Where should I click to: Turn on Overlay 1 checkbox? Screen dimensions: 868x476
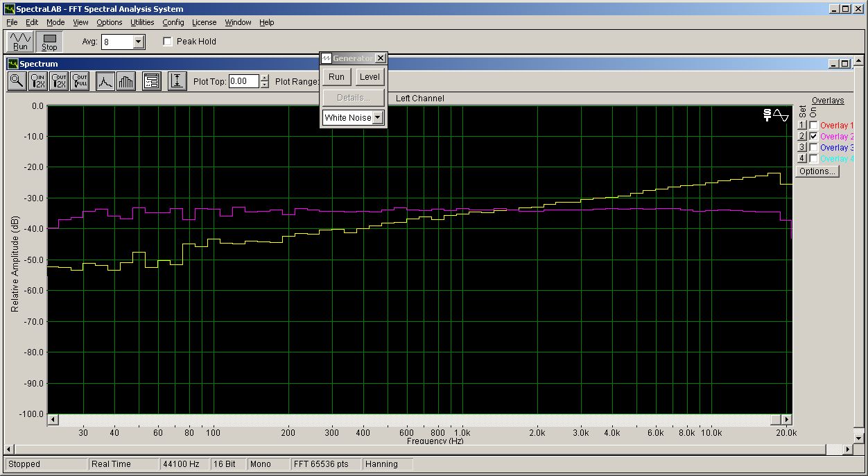(813, 126)
